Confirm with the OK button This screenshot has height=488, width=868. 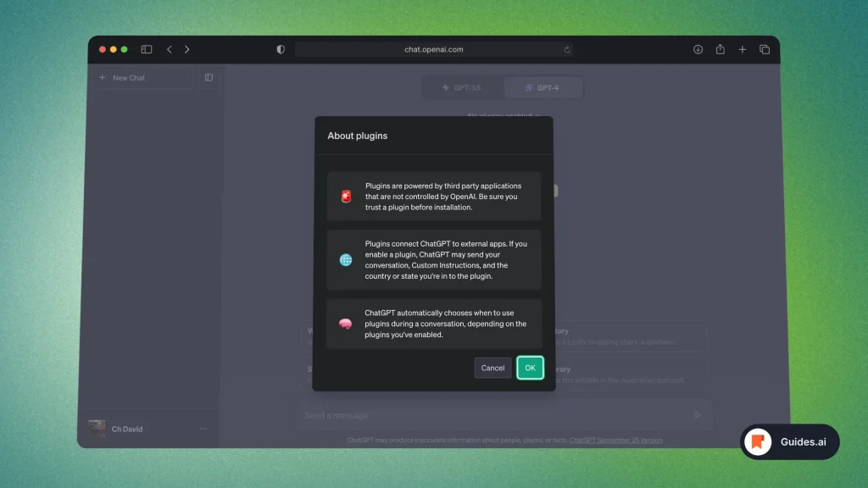point(530,368)
